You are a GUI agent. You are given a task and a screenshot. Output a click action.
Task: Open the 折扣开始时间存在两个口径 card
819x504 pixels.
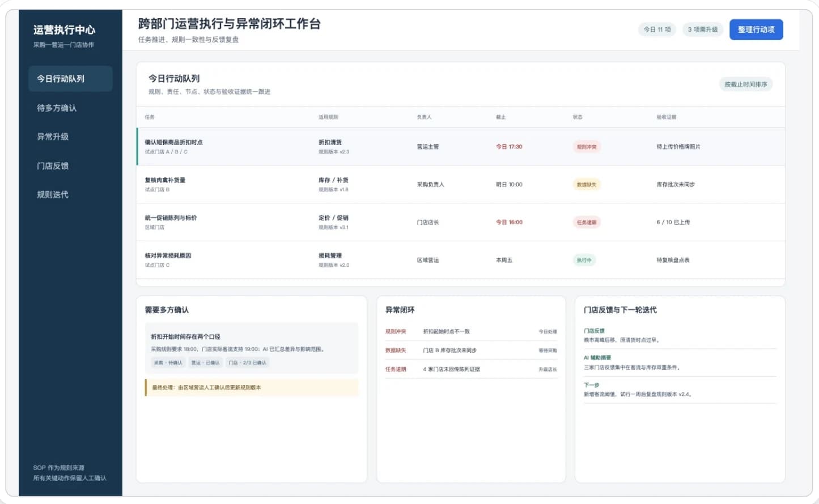click(252, 348)
